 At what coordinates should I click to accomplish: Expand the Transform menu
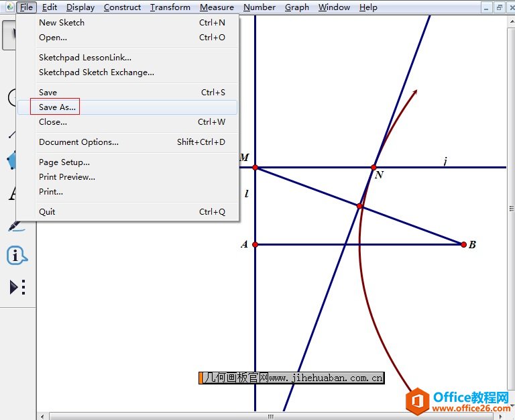coord(170,7)
